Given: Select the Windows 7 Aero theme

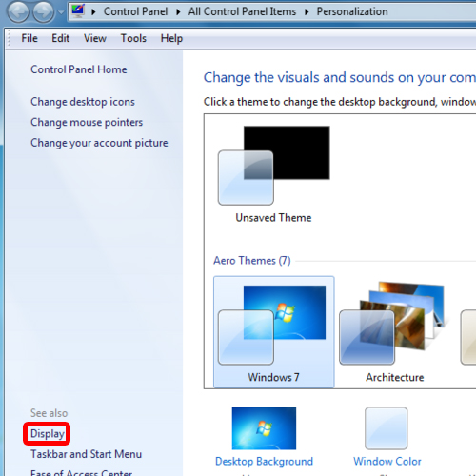Looking at the screenshot, I should tap(273, 332).
